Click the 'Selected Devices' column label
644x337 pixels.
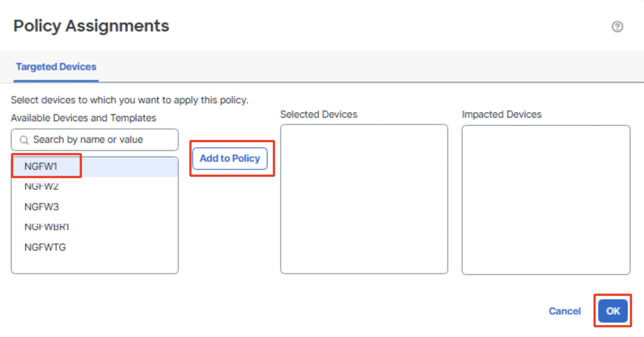(318, 115)
